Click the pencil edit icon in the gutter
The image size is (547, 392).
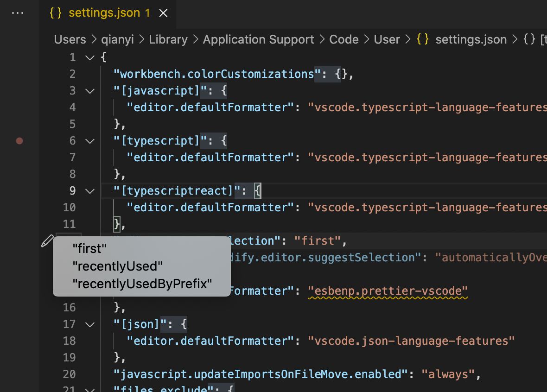tap(47, 241)
